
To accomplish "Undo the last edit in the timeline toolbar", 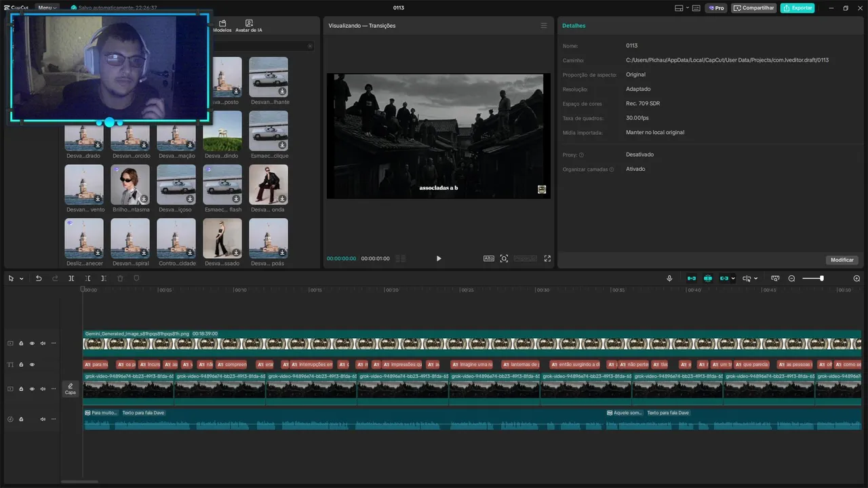I will [39, 279].
